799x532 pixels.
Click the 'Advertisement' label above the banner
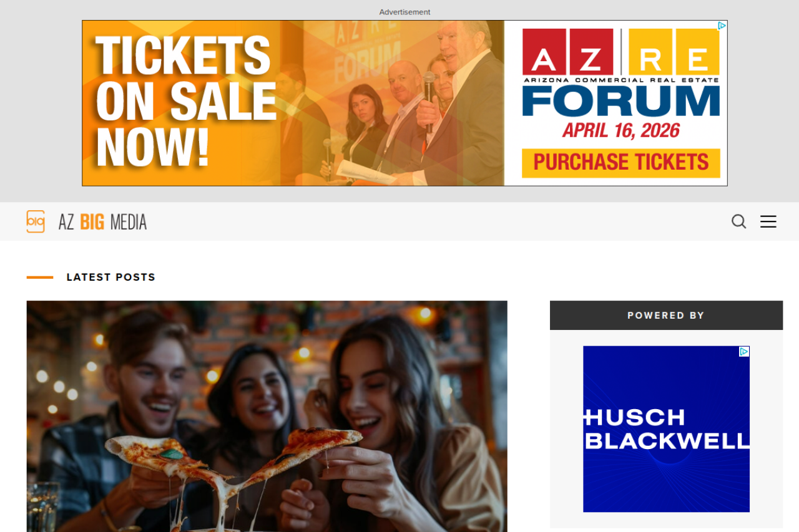404,12
